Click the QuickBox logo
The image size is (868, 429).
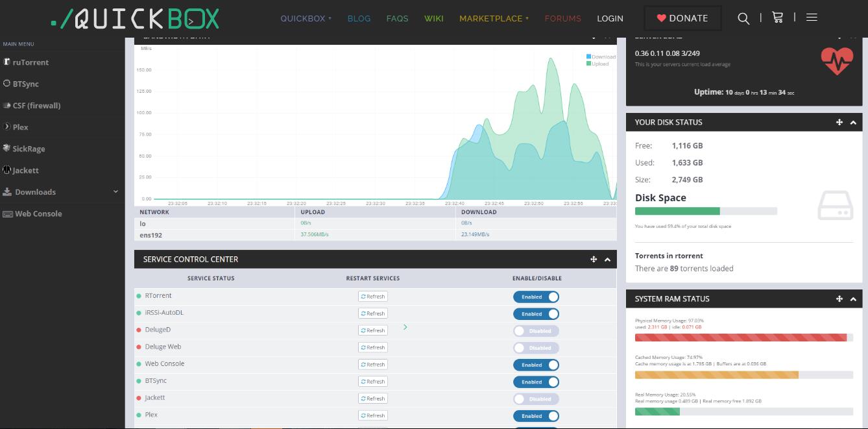(x=135, y=18)
